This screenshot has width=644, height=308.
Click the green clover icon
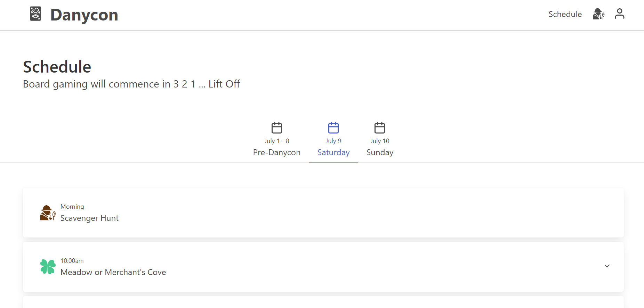[48, 267]
